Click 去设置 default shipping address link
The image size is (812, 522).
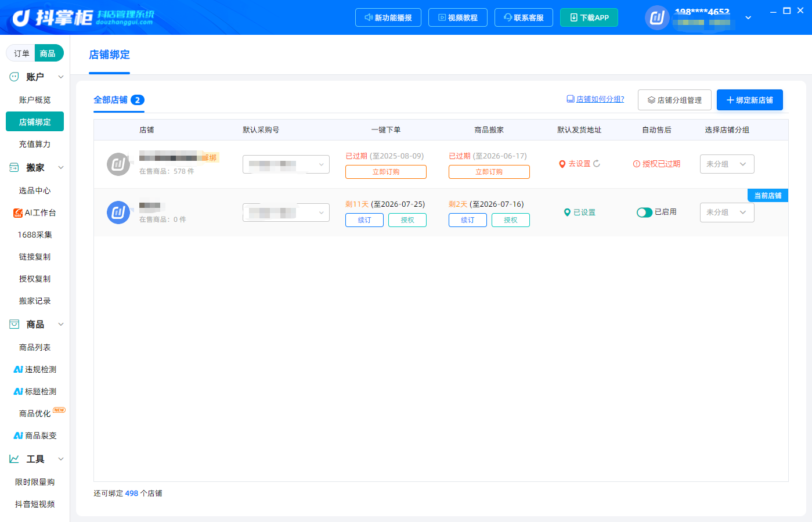(x=579, y=164)
